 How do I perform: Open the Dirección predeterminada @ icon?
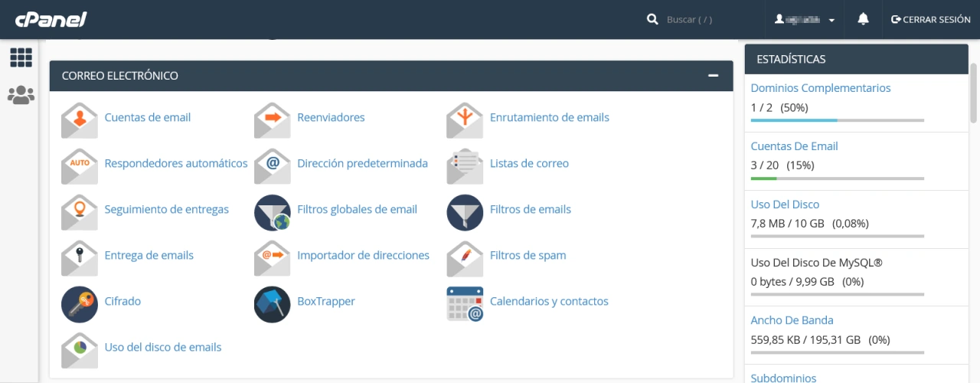pos(273,165)
